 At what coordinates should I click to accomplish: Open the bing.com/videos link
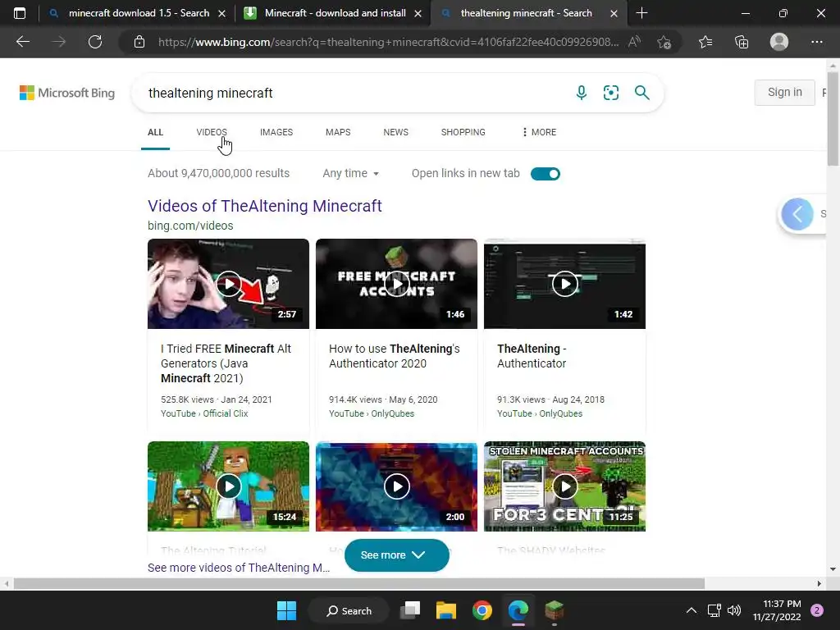click(x=190, y=226)
